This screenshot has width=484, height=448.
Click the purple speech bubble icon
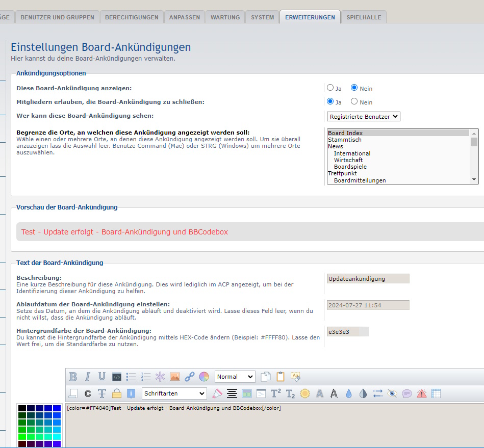[x=407, y=393]
